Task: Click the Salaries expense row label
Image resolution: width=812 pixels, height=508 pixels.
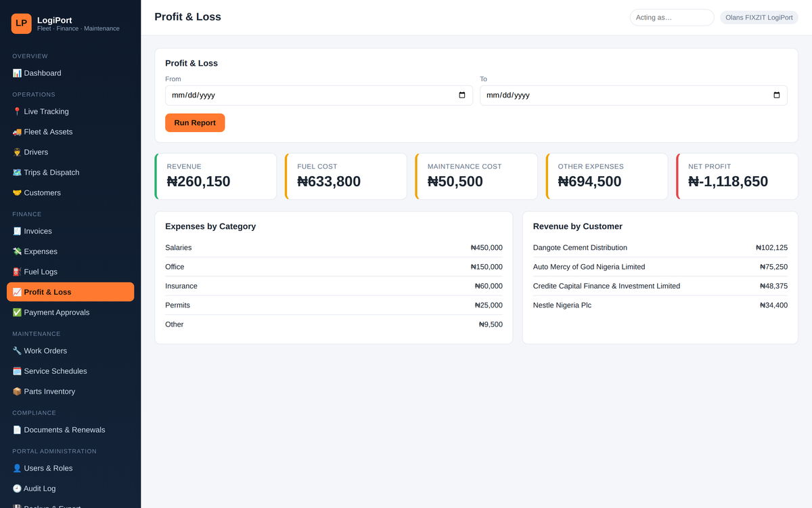Action: click(x=179, y=248)
